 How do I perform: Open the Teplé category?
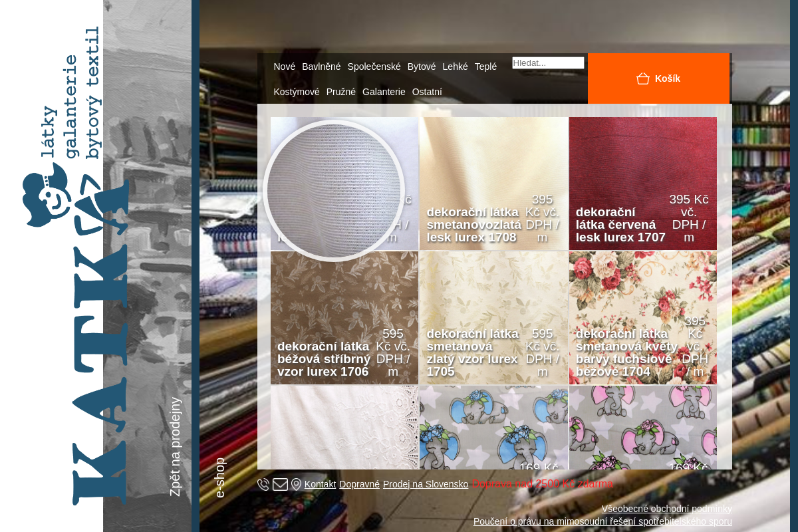pyautogui.click(x=485, y=66)
